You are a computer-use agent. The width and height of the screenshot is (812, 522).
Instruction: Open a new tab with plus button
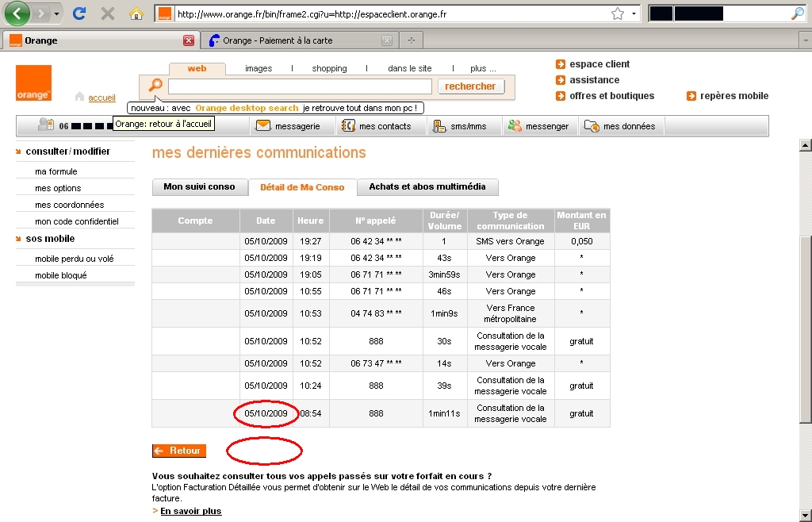(x=412, y=40)
